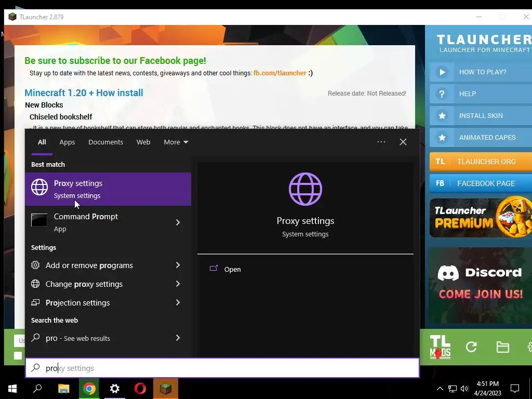This screenshot has height=399, width=532.
Task: Click TLauncher refresh icon
Action: 471,347
